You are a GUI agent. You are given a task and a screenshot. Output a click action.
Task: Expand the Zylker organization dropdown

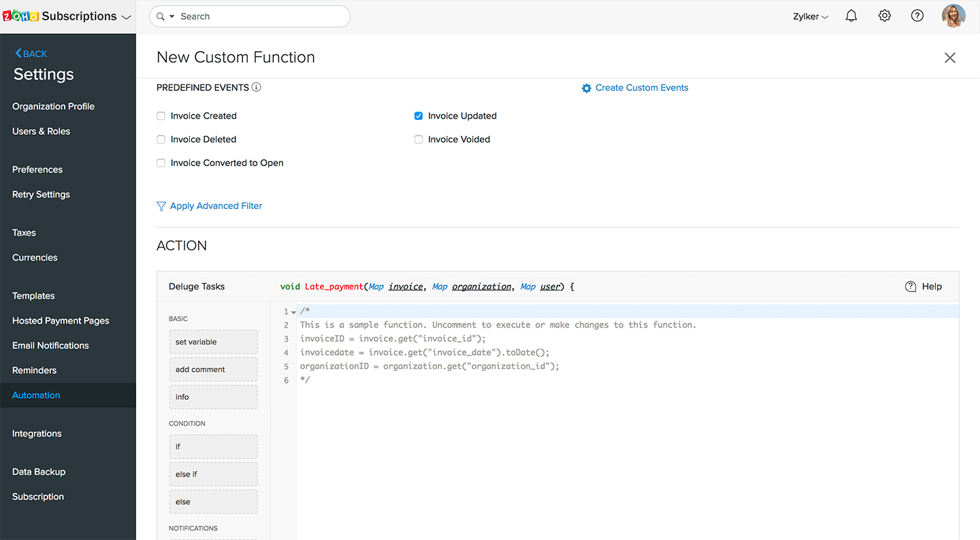[x=811, y=16]
